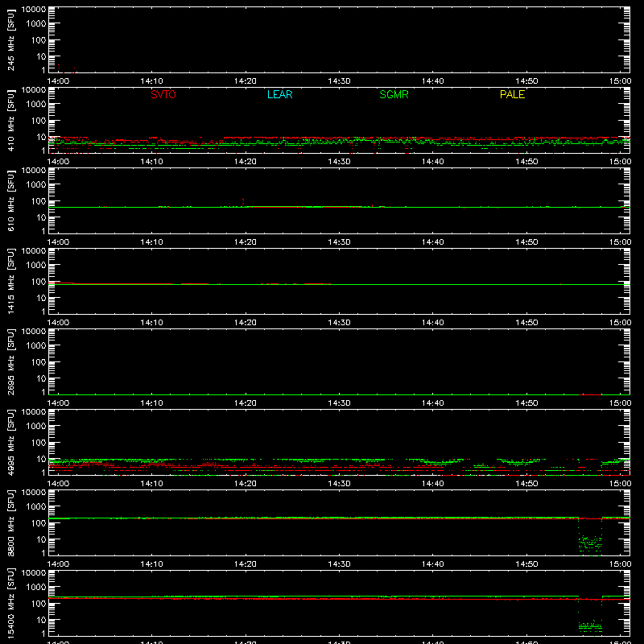Select the 245 MHz [SFU] axis title
This screenshot has height=644, width=644.
tap(10, 39)
